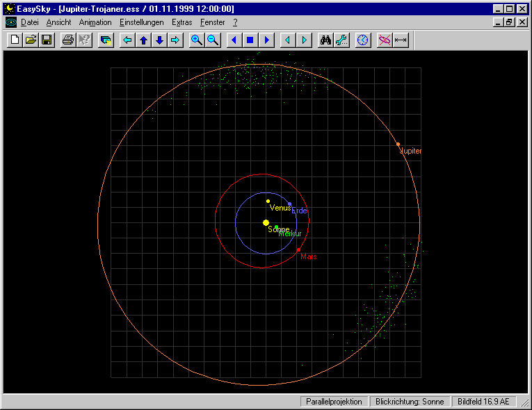Play the animation forward
Screen dimensions: 532x410
pos(266,40)
